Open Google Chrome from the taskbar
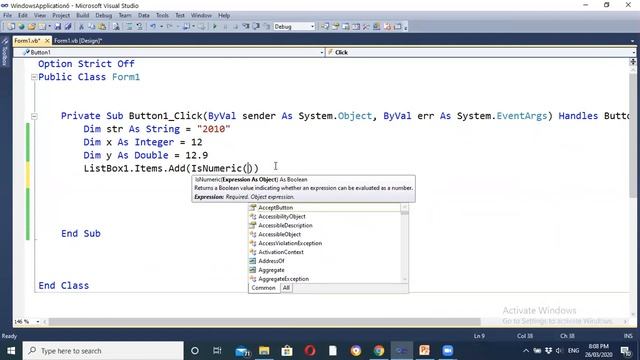640x360 pixels. [x=379, y=351]
